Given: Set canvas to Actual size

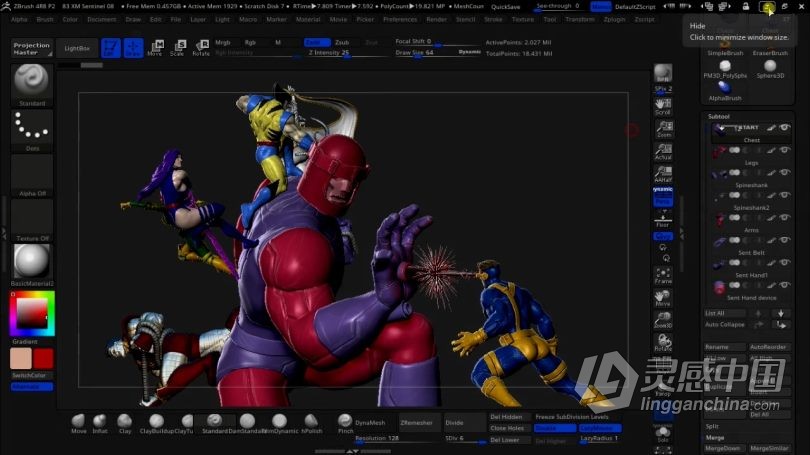Looking at the screenshot, I should 663,151.
